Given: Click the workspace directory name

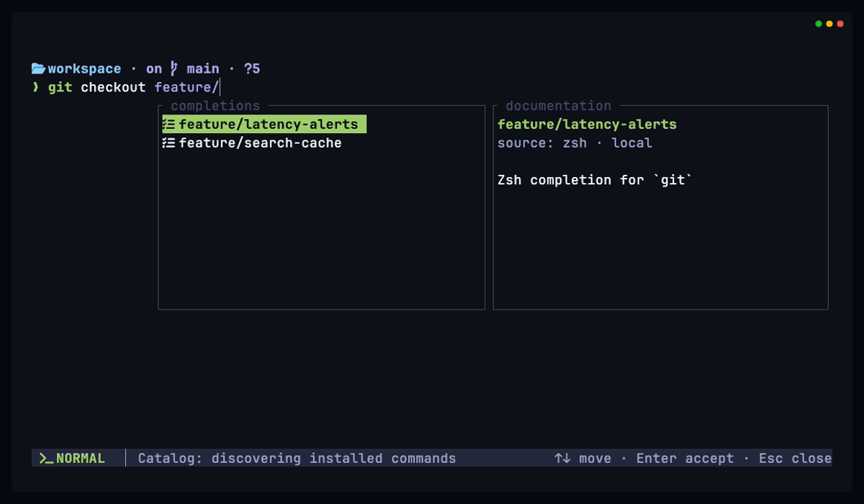Looking at the screenshot, I should coord(84,68).
